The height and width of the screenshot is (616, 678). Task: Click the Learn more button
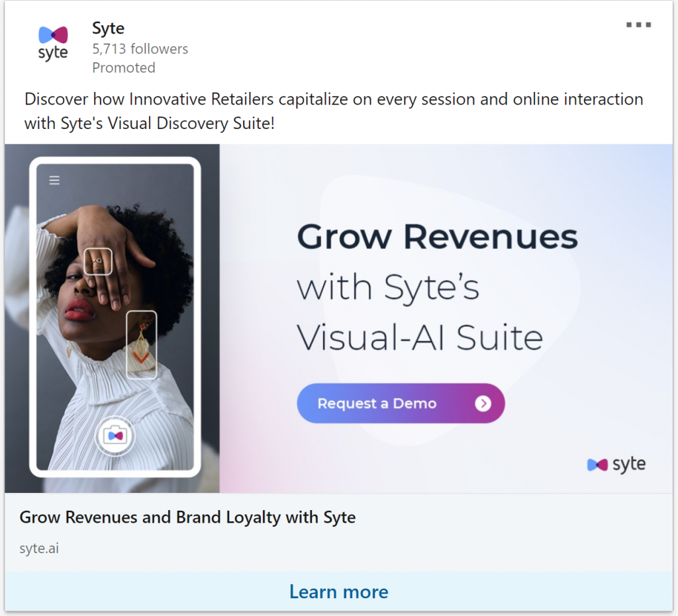[x=338, y=592]
